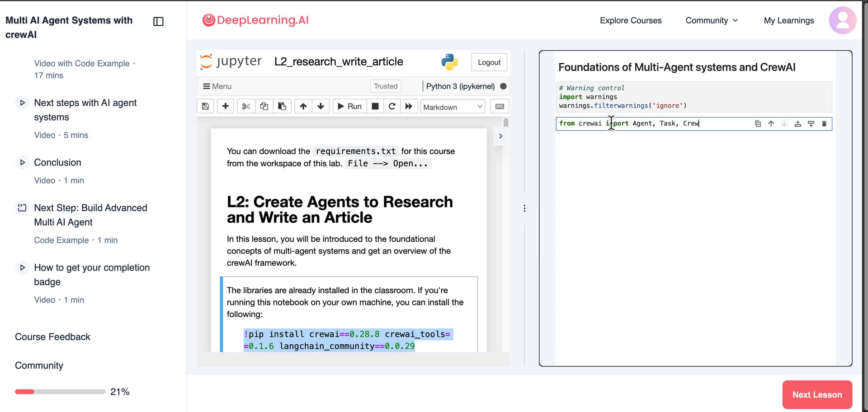Go to Explore Courses
The image size is (868, 412).
tap(630, 20)
